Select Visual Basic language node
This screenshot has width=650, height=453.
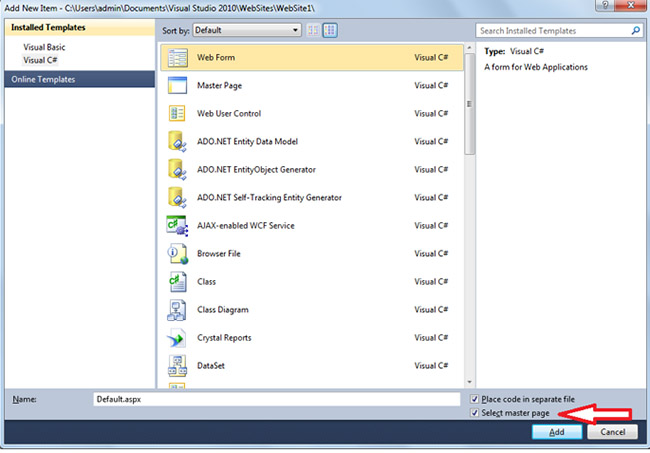44,47
